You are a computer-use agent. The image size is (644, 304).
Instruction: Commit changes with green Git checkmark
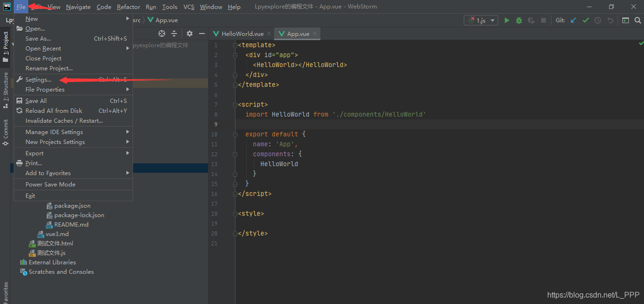point(585,20)
